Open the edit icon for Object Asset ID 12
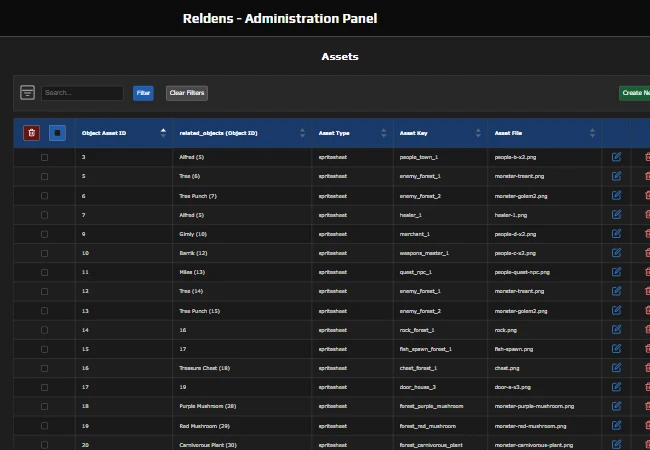Screen dimensions: 650x450 tap(616, 290)
